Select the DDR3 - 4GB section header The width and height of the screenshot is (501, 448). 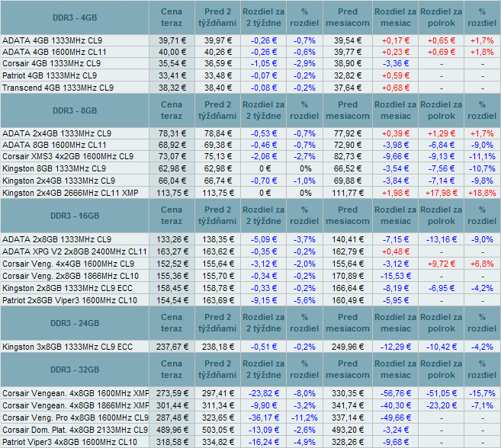[75, 18]
